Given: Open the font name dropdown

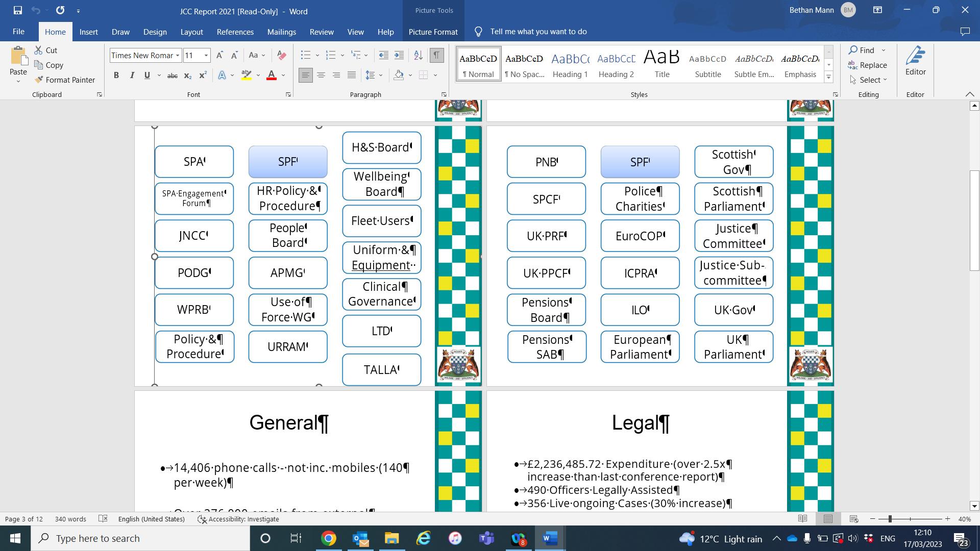Looking at the screenshot, I should pyautogui.click(x=178, y=55).
